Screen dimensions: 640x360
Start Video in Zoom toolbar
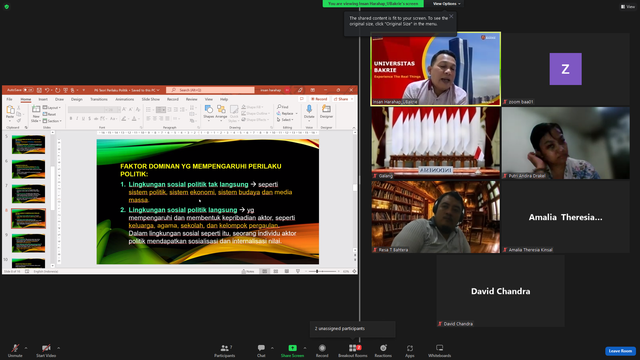click(x=46, y=350)
